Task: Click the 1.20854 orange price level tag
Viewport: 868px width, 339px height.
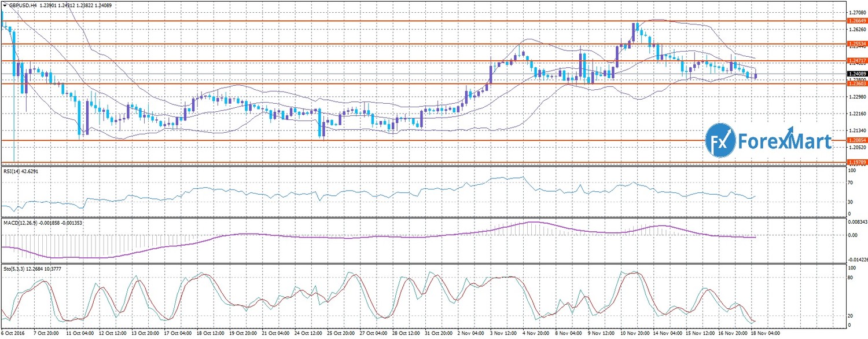Action: click(x=856, y=140)
